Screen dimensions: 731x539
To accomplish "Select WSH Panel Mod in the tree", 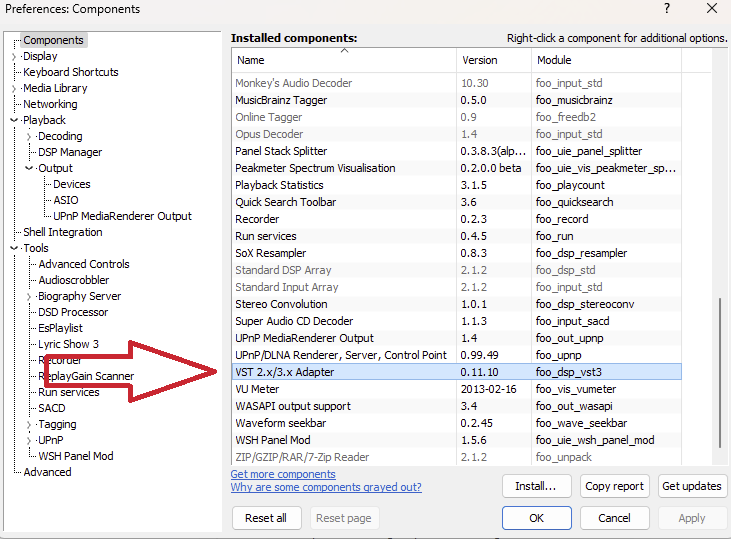I will [76, 456].
